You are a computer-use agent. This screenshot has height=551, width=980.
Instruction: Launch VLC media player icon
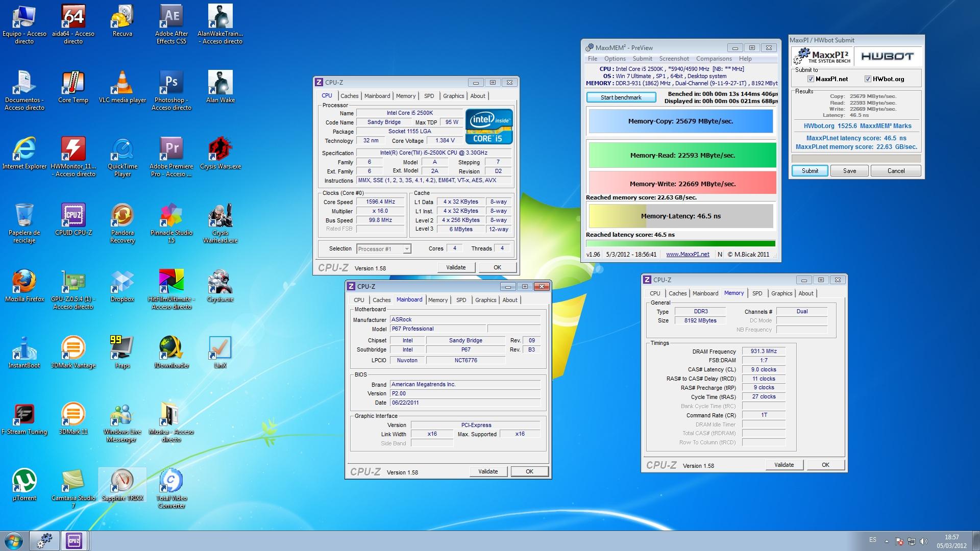point(122,87)
